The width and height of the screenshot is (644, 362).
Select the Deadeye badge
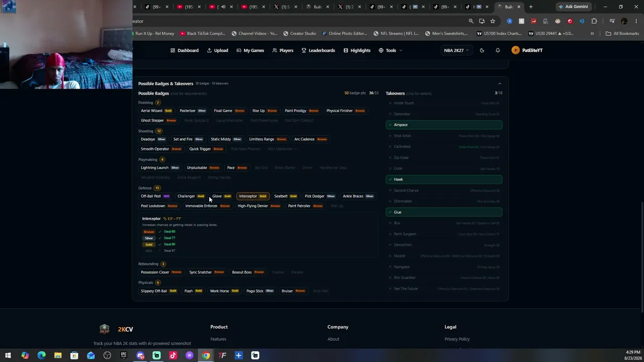[153, 139]
